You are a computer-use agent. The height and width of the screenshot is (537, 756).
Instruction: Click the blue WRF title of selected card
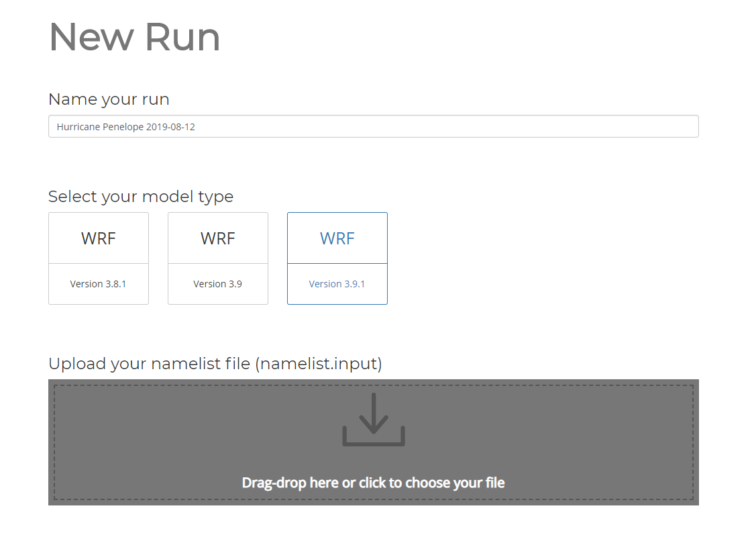(337, 238)
